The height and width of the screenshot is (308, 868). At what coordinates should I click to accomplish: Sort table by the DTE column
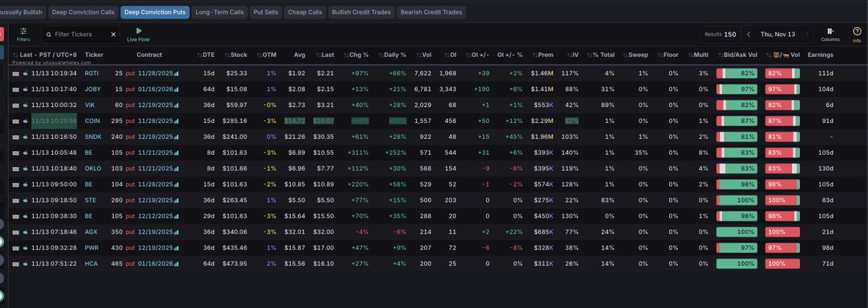click(206, 55)
